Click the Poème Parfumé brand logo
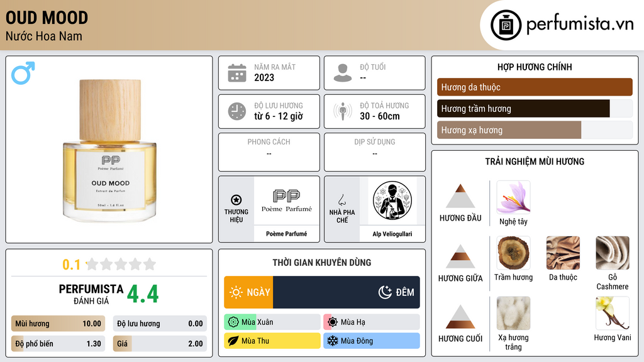 tap(287, 200)
